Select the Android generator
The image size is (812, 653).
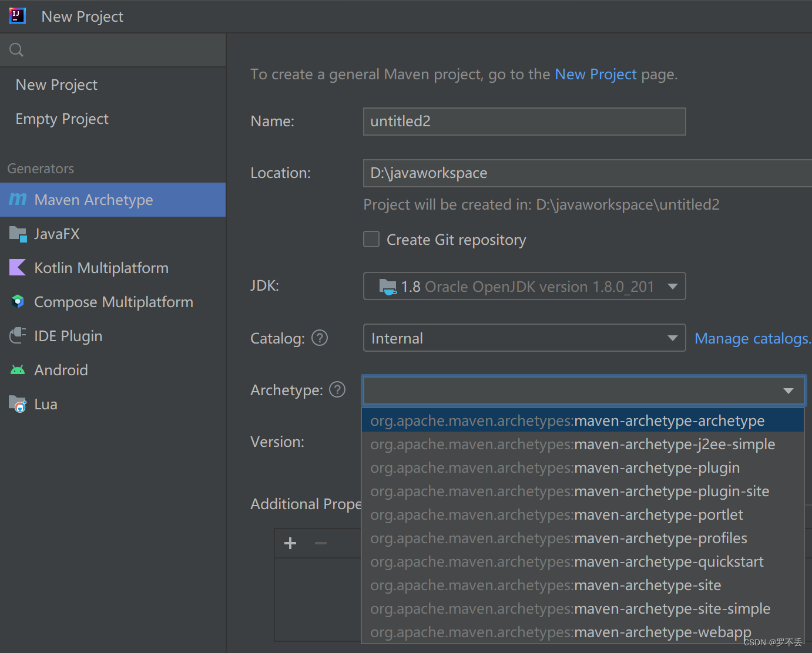click(x=113, y=370)
